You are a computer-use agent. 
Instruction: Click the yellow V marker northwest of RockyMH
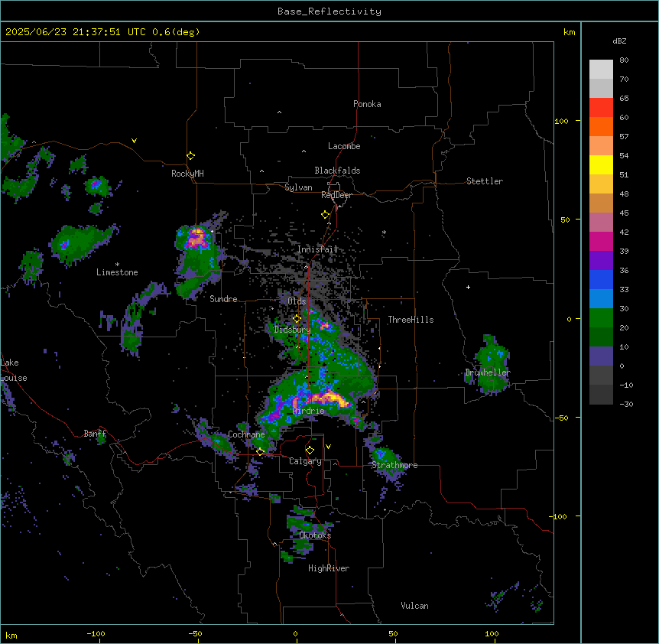134,141
